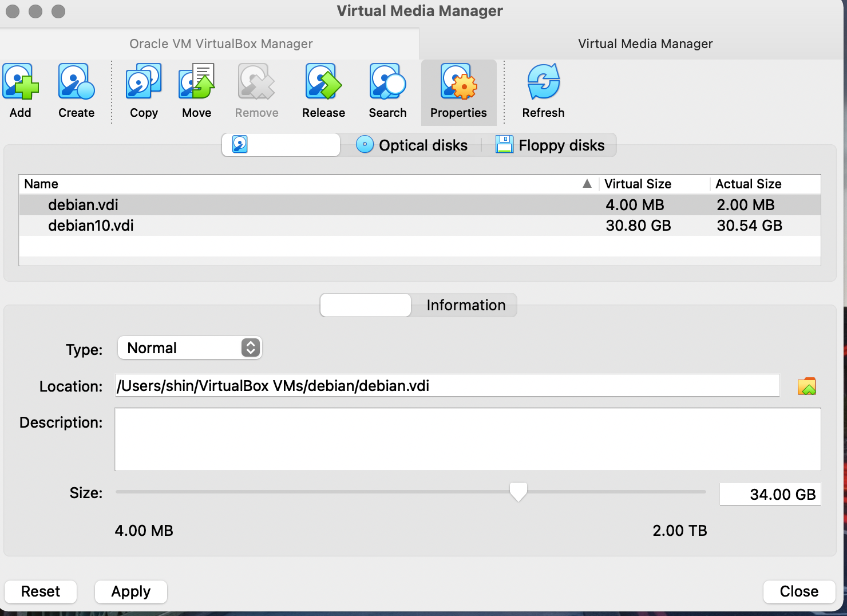This screenshot has height=616, width=847.
Task: Click the 30.54 GB actual size cell
Action: click(x=749, y=226)
